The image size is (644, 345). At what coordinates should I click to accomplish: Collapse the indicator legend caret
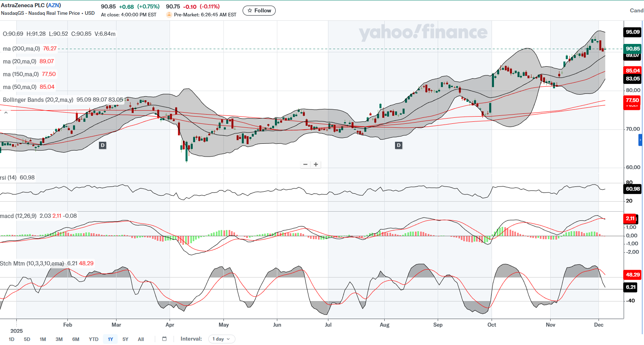click(6, 113)
